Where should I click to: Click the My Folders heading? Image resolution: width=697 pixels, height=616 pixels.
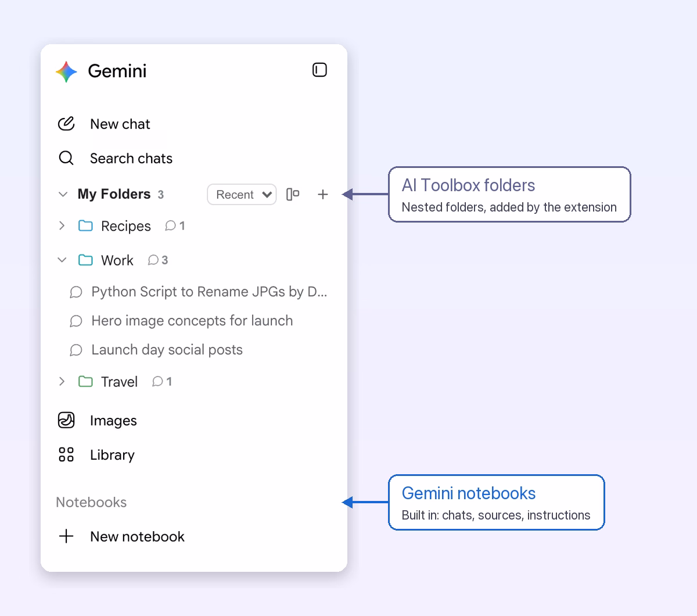pos(114,194)
